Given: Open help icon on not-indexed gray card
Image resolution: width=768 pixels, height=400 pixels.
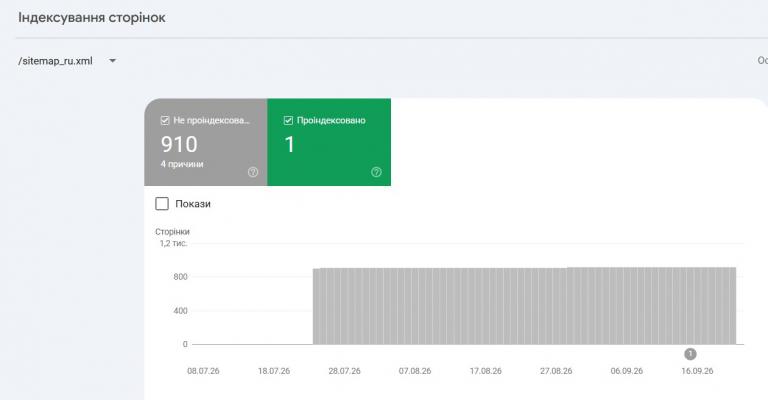Looking at the screenshot, I should point(253,172).
